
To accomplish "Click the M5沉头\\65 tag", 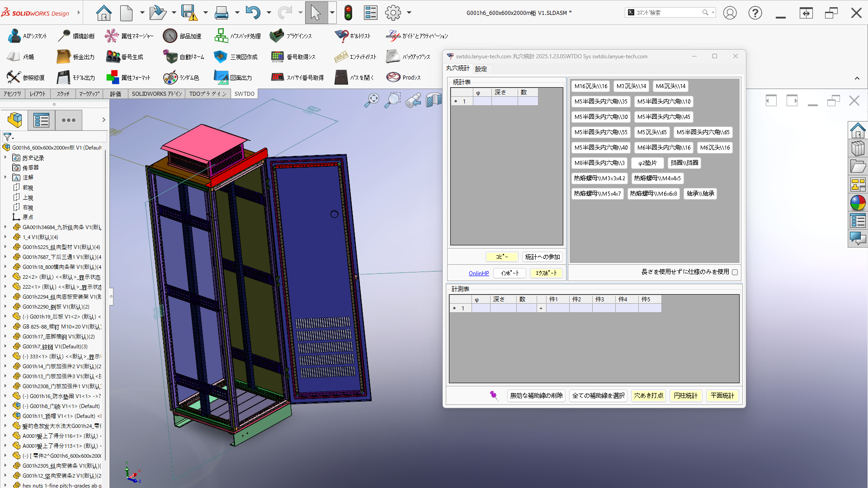I will tap(651, 132).
